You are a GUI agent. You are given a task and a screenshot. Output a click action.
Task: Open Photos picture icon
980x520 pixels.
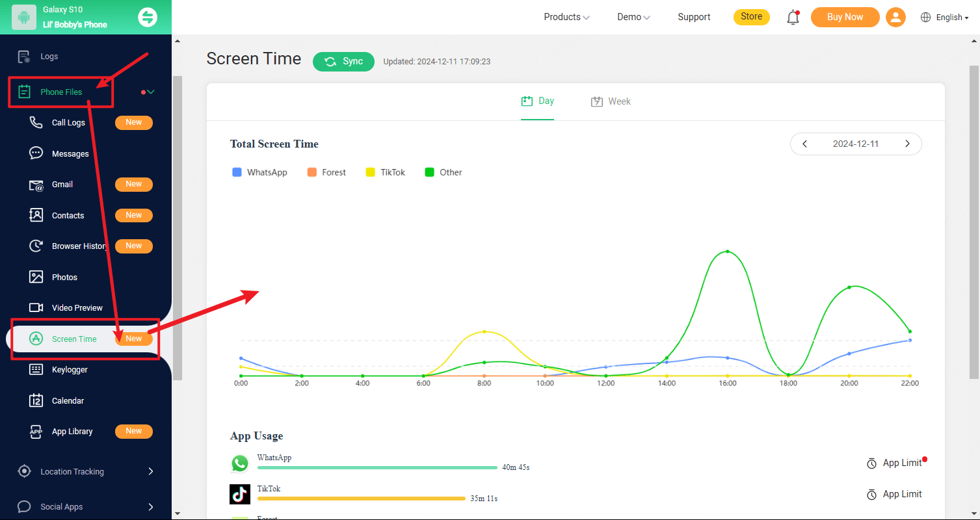tap(36, 277)
